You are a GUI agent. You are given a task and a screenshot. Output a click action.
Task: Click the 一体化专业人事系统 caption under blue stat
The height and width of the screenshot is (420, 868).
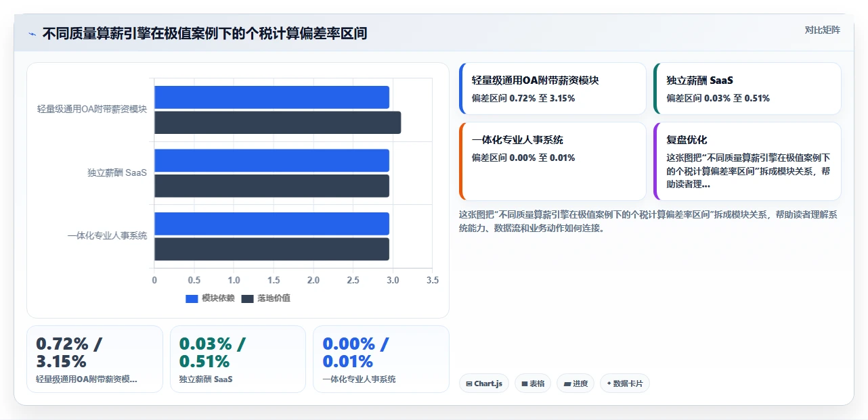point(359,379)
